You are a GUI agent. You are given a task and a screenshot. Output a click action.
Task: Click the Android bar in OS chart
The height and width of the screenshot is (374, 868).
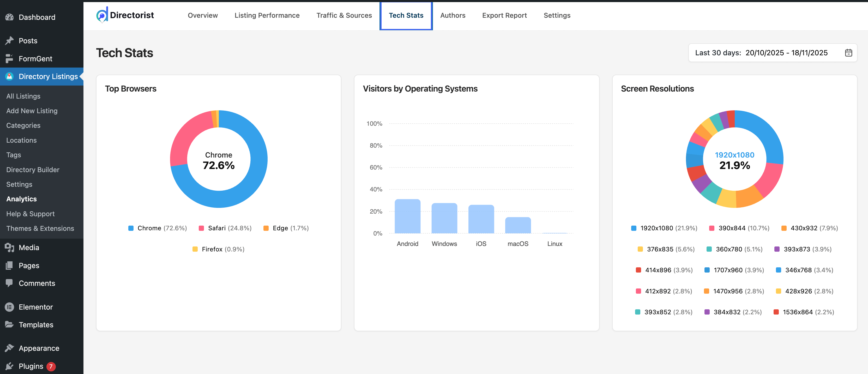[x=407, y=216]
